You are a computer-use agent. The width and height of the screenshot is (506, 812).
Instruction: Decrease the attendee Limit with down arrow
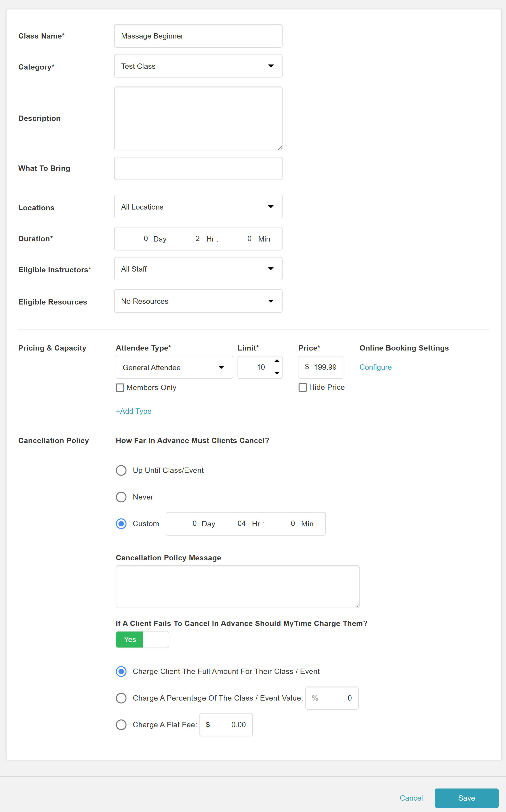(x=277, y=373)
